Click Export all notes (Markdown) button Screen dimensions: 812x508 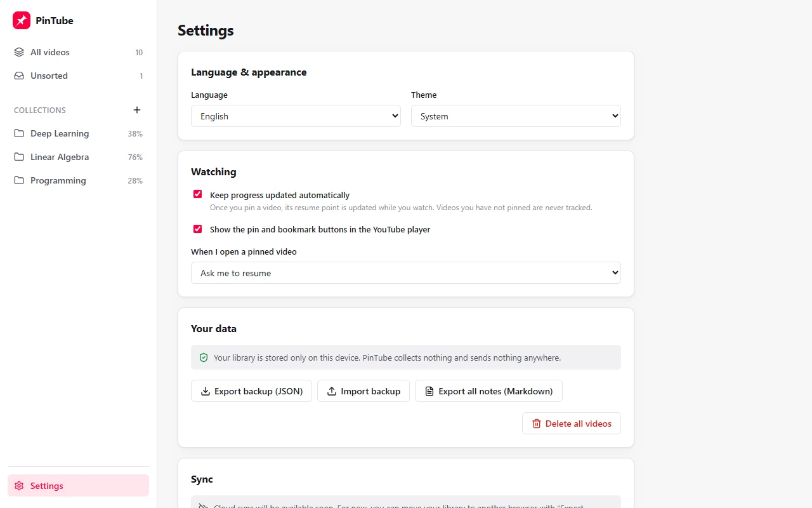[488, 391]
